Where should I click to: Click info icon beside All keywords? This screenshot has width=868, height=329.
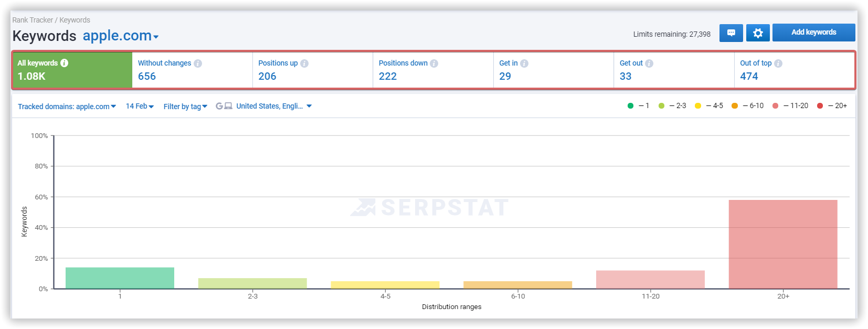tap(65, 63)
